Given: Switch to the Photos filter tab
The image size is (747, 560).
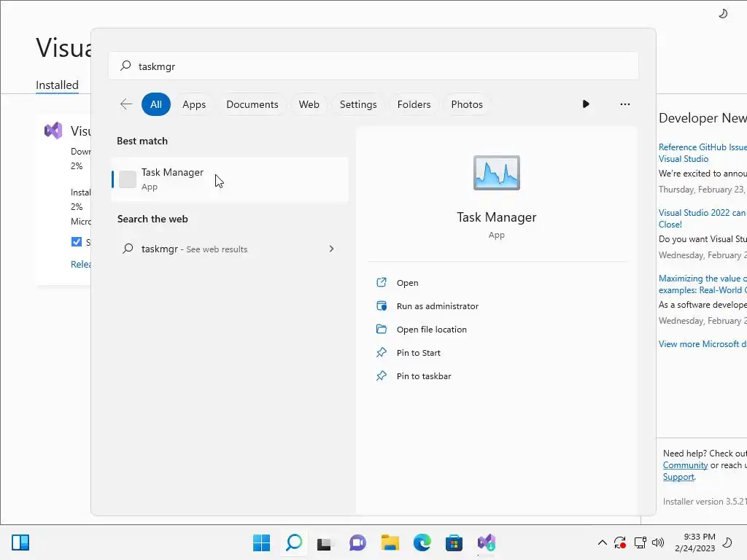Looking at the screenshot, I should pyautogui.click(x=467, y=104).
